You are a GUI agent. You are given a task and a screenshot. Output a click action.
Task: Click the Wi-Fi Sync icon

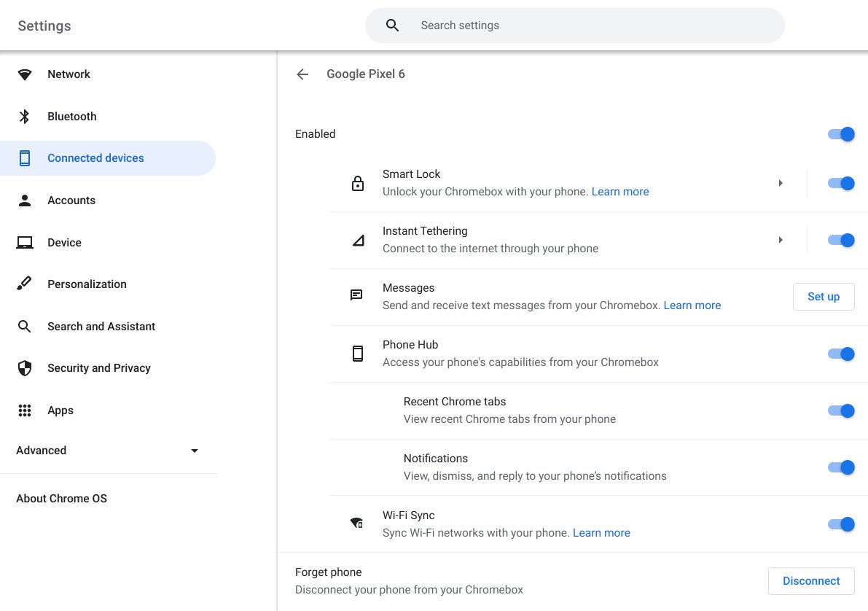point(356,522)
